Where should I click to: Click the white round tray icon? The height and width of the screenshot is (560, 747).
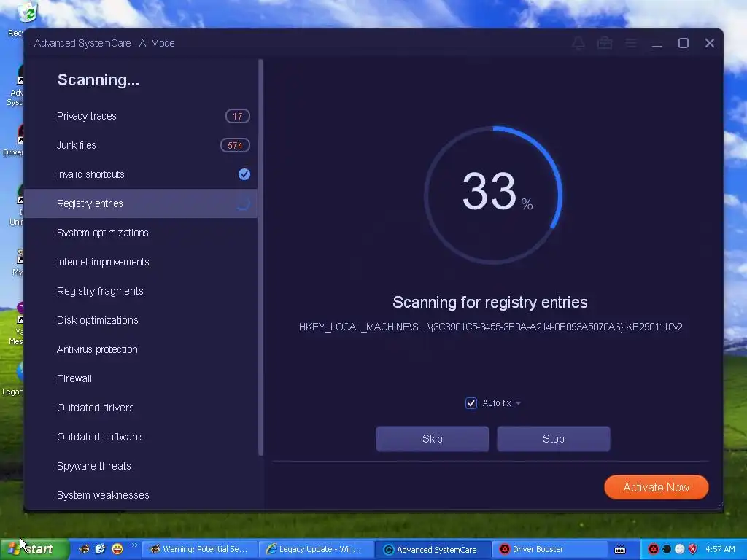pyautogui.click(x=679, y=549)
